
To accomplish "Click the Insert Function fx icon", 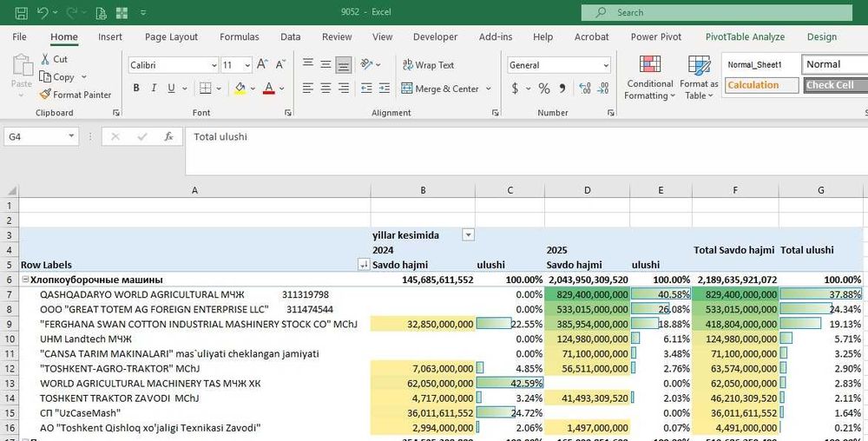I will tap(169, 136).
